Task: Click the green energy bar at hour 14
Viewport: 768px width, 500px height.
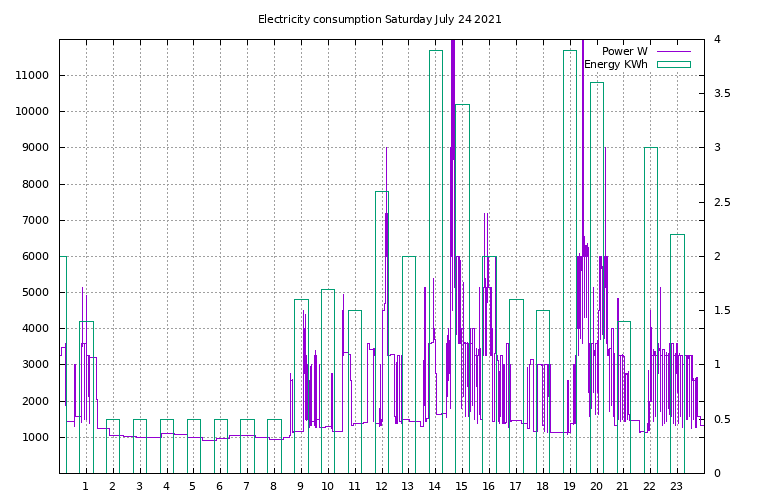Action: 436,262
